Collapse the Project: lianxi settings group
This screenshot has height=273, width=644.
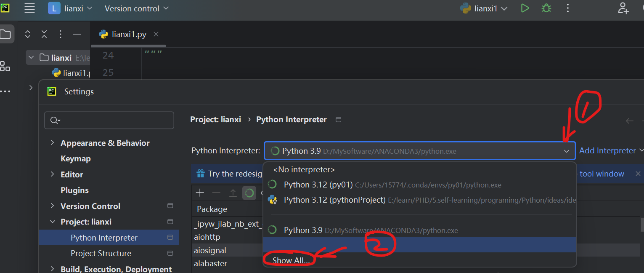[x=52, y=222]
